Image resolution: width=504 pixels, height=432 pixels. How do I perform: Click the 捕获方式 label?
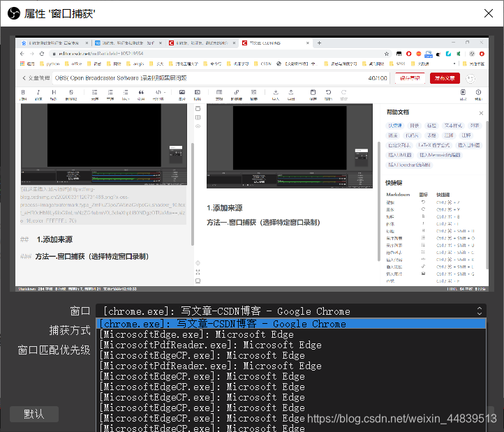pos(70,330)
